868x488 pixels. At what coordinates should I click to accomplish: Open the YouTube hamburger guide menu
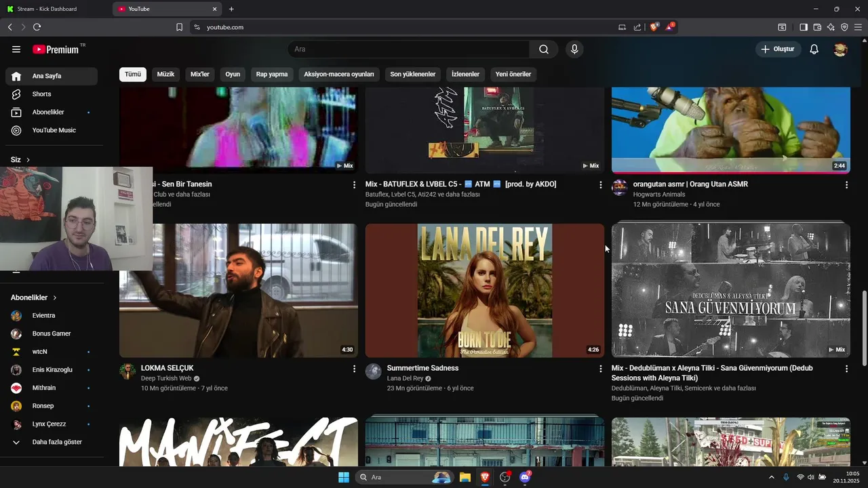pos(16,49)
